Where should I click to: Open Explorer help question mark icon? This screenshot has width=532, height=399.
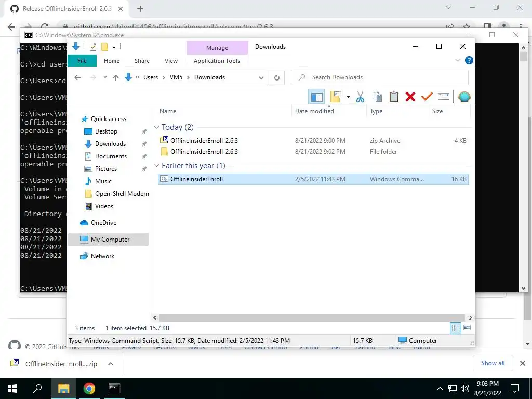469,60
